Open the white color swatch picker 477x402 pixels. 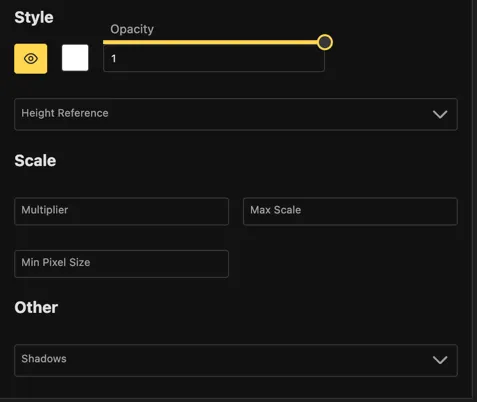pos(75,58)
